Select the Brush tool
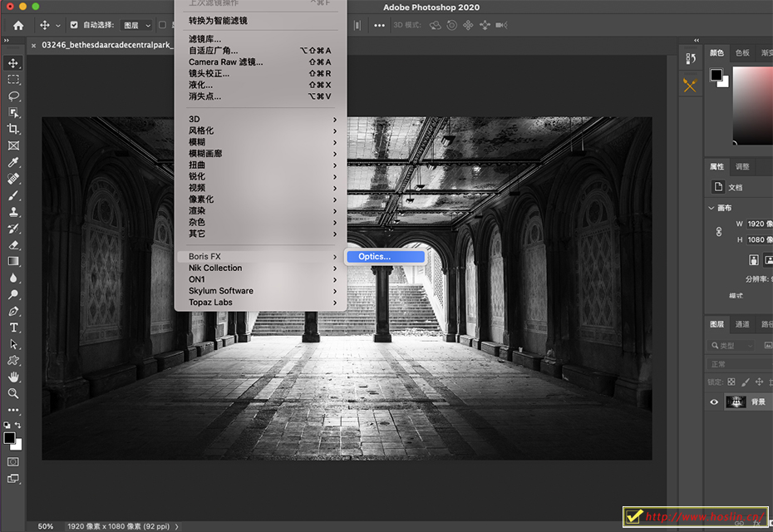Image resolution: width=773 pixels, height=532 pixels. tap(13, 195)
